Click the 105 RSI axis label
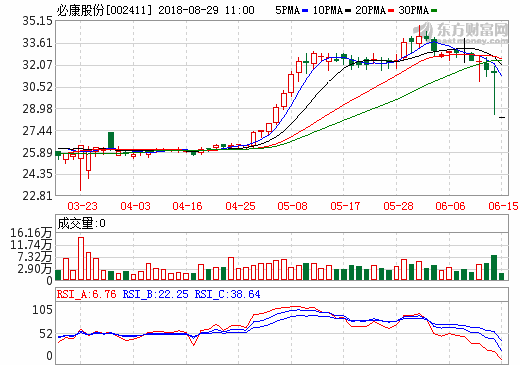The height and width of the screenshot is (365, 520). coord(42,310)
